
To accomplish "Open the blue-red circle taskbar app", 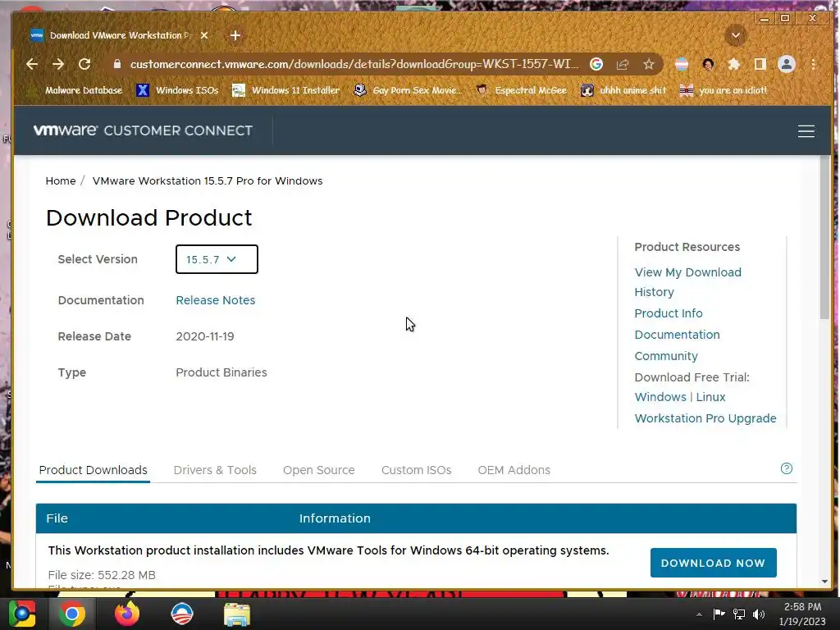I will tap(181, 614).
